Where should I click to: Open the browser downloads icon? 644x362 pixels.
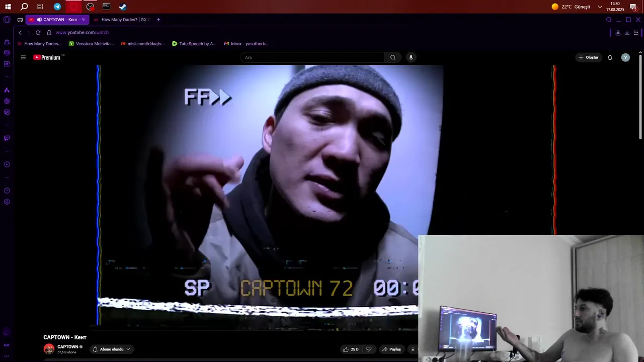point(627,33)
